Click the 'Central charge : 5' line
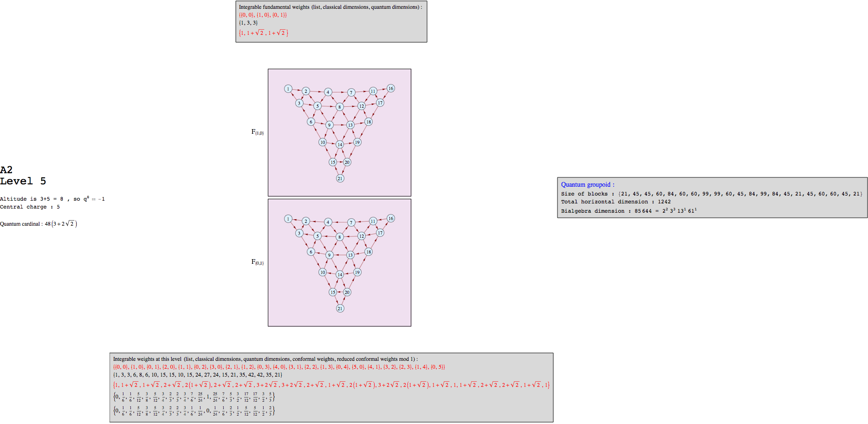 tap(30, 207)
